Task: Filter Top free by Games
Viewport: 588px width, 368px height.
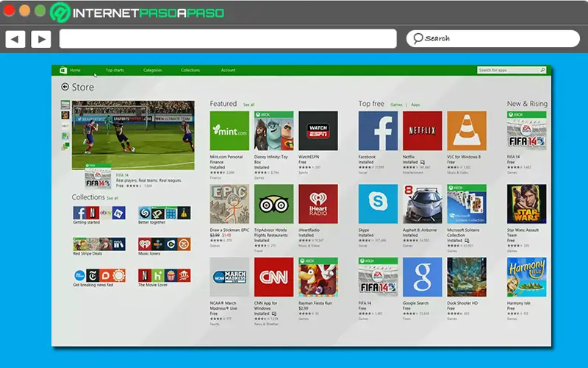Action: click(x=396, y=105)
